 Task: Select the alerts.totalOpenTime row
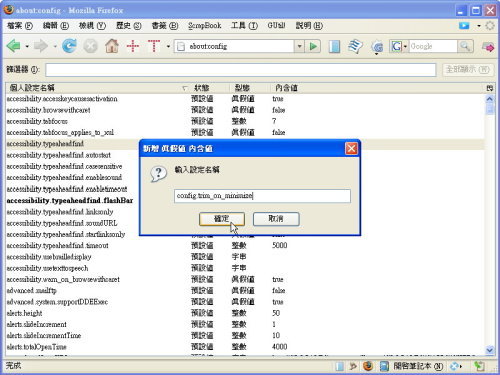pyautogui.click(x=245, y=347)
